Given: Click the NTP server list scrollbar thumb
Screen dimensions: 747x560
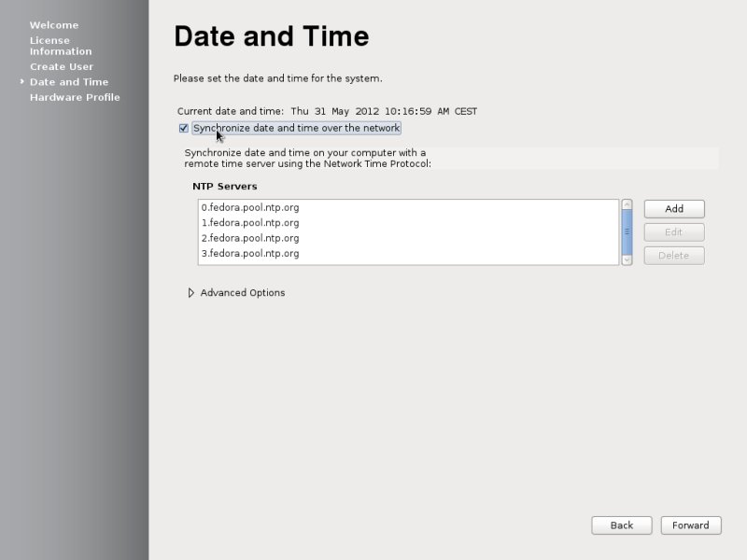Looking at the screenshot, I should tap(627, 232).
